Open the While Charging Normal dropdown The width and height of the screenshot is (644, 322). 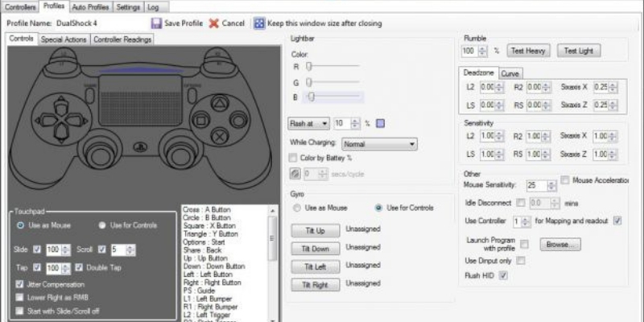click(x=379, y=144)
